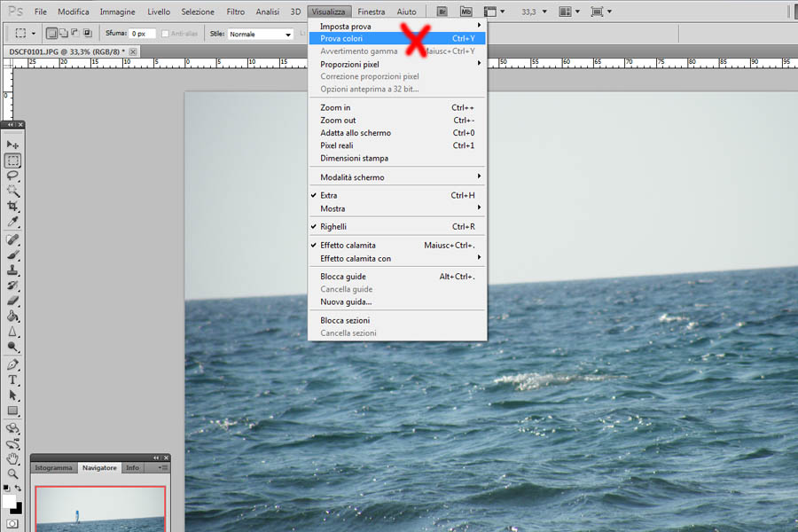
Task: Select the Move tool
Action: (13, 145)
